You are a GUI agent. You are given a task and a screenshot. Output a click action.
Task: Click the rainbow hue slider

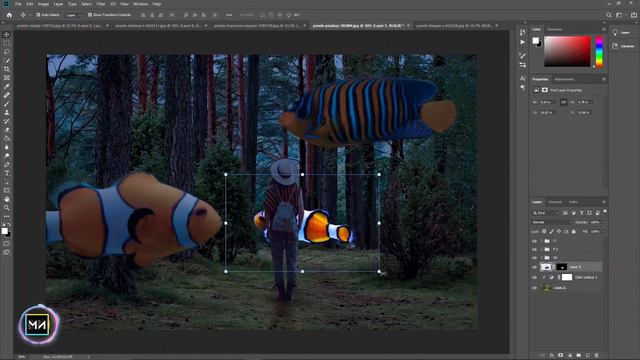click(x=599, y=51)
